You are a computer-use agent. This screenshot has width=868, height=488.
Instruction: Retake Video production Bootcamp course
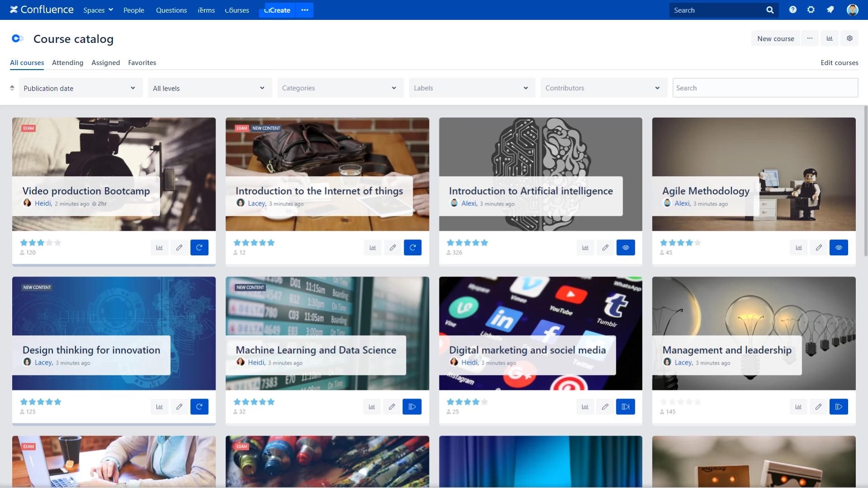199,248
